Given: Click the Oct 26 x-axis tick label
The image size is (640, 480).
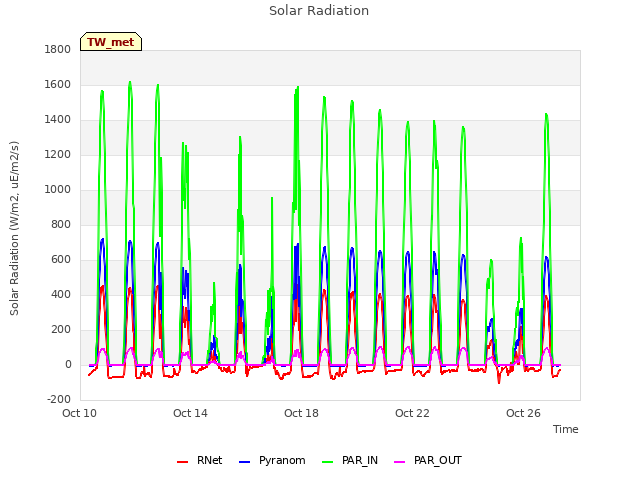Looking at the screenshot, I should pos(524,413).
